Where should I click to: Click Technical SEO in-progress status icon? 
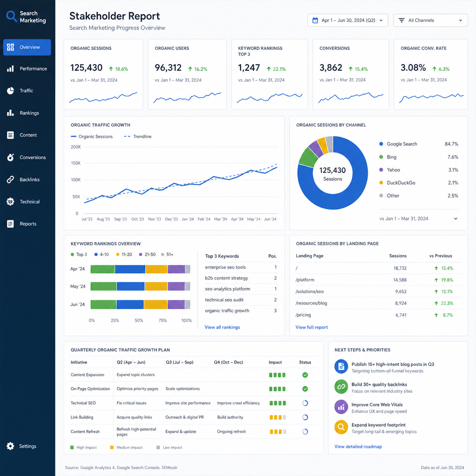coord(305,403)
